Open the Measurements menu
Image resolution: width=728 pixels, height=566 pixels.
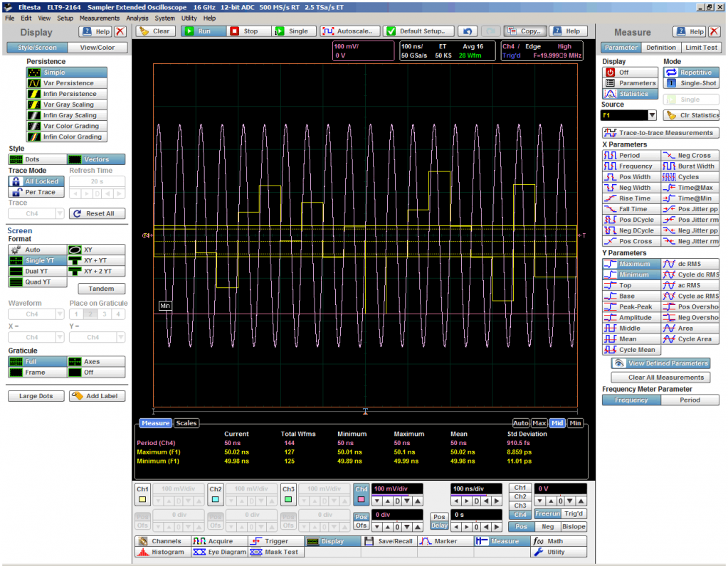coord(100,18)
